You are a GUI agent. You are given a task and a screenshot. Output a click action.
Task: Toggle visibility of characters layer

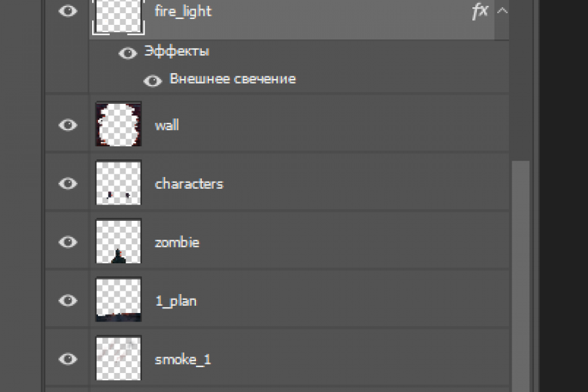[68, 184]
